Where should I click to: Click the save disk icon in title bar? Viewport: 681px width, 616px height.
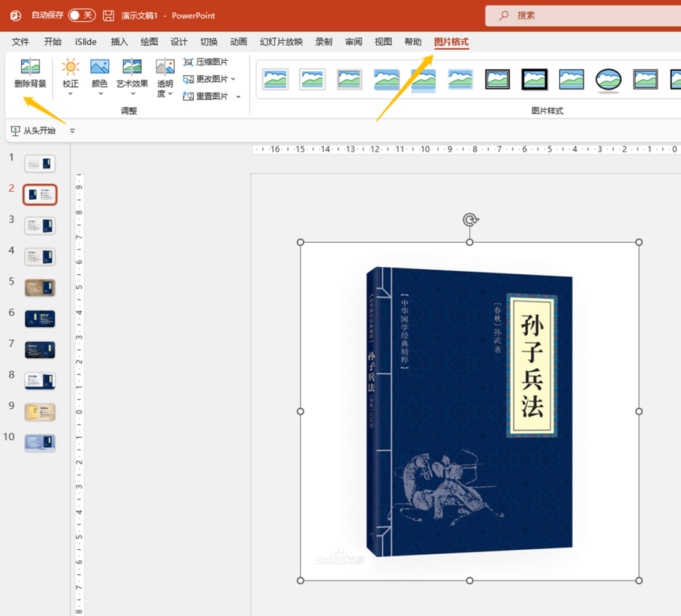click(x=108, y=16)
